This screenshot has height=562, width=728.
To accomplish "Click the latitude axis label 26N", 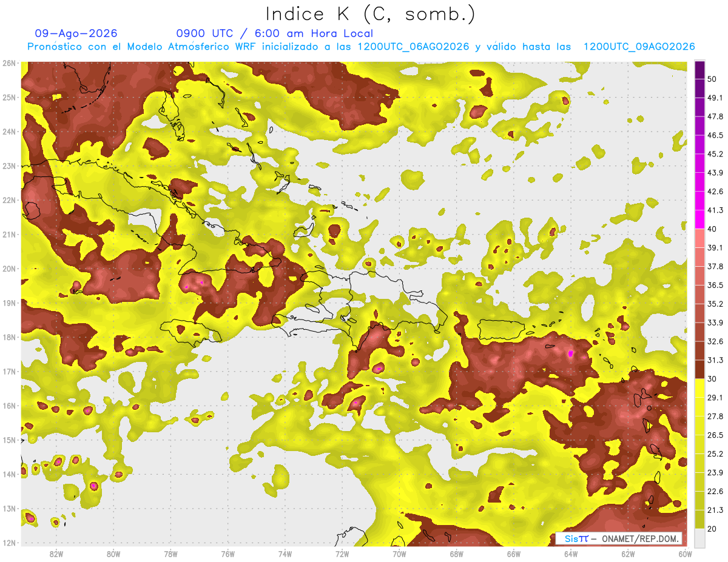I will 9,63.
